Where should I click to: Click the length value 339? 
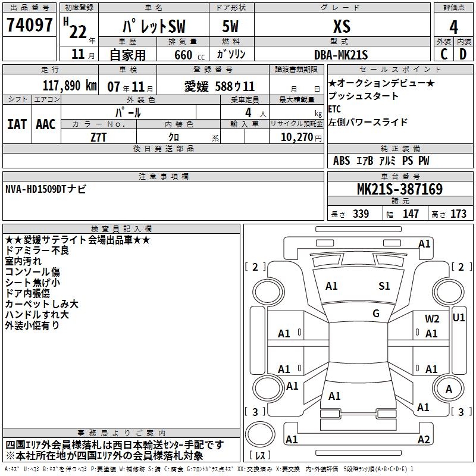[x=361, y=214]
